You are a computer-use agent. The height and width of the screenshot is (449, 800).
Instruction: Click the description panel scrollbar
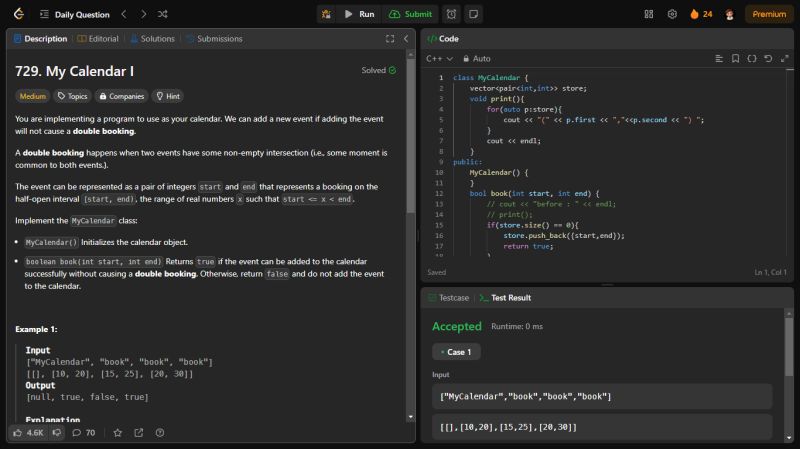tap(411, 135)
